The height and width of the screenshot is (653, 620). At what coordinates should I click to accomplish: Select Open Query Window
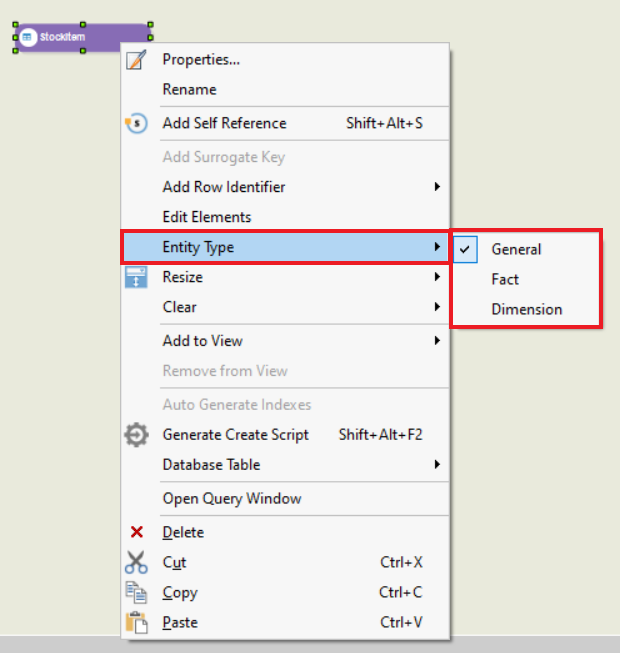(232, 498)
